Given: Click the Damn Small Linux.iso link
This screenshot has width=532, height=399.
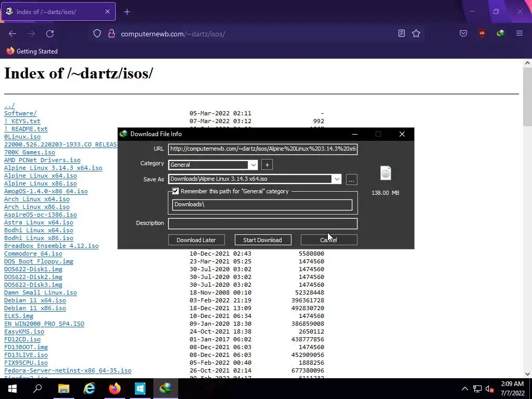Looking at the screenshot, I should (x=41, y=293).
